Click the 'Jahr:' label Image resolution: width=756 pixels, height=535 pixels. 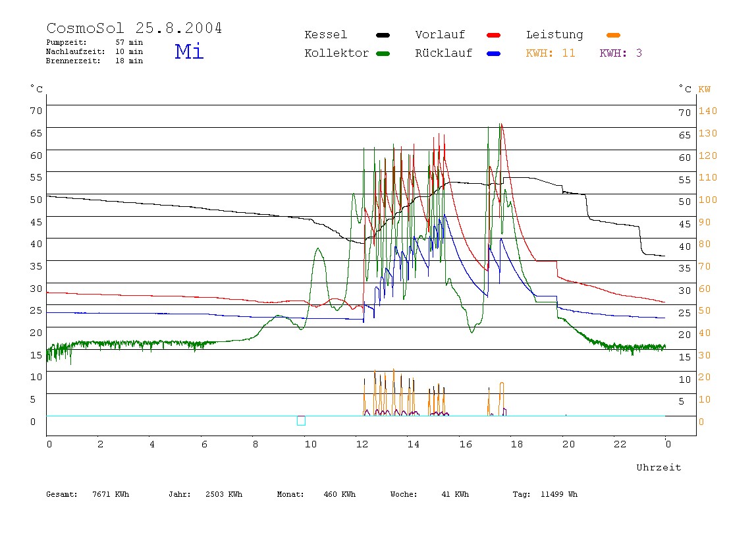(179, 494)
